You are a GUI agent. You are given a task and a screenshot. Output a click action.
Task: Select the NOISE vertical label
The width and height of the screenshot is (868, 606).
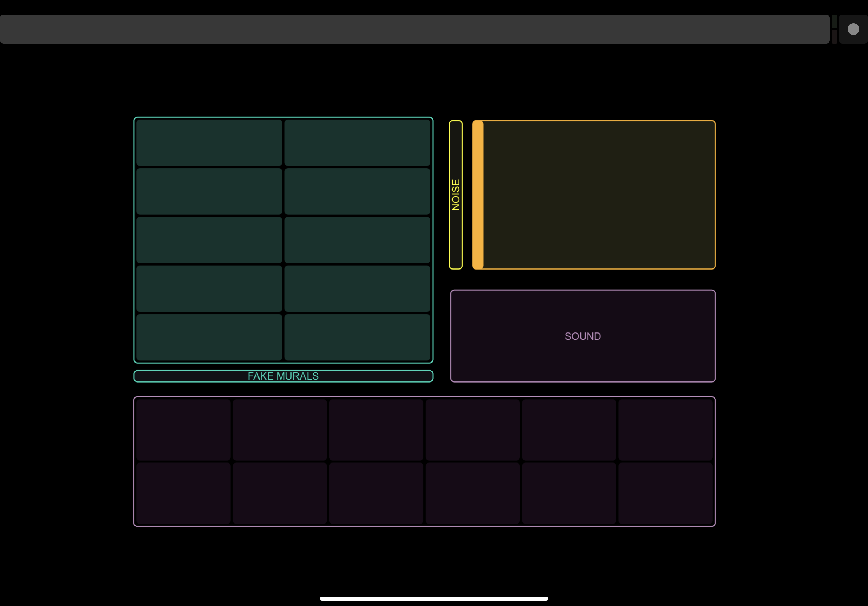(x=455, y=195)
